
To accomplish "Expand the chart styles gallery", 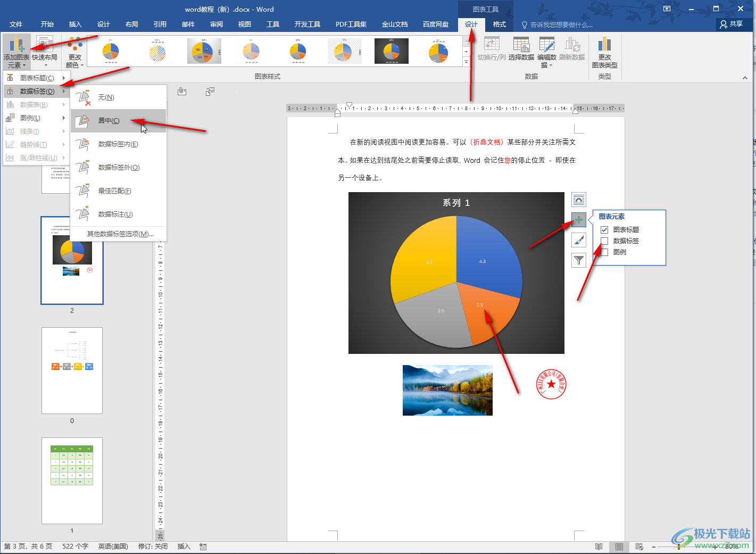I will pos(467,62).
